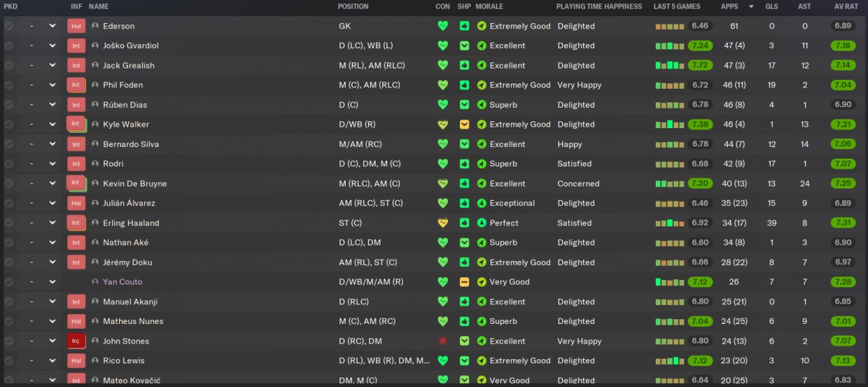
Task: Open the chevron dropdown in Joško Gvardiol's row
Action: point(52,46)
